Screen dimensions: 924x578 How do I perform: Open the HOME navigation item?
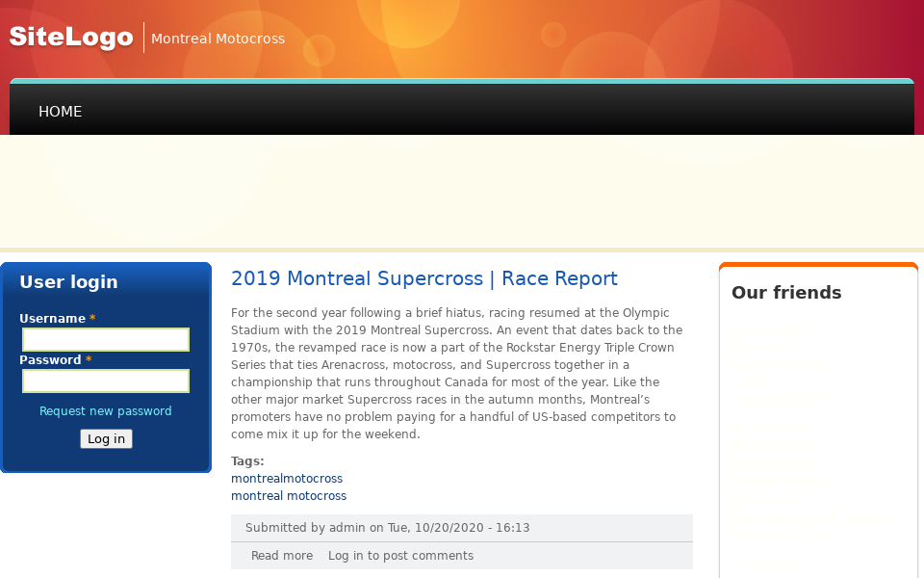(x=60, y=112)
